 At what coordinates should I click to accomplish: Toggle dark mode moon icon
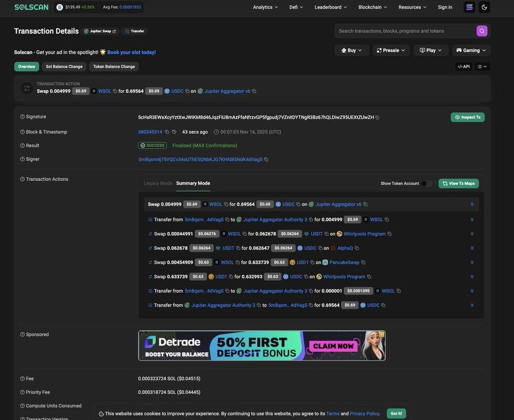point(484,7)
